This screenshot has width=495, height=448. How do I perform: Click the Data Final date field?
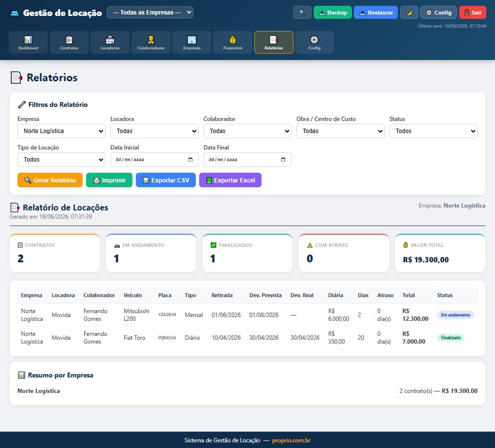pyautogui.click(x=247, y=160)
